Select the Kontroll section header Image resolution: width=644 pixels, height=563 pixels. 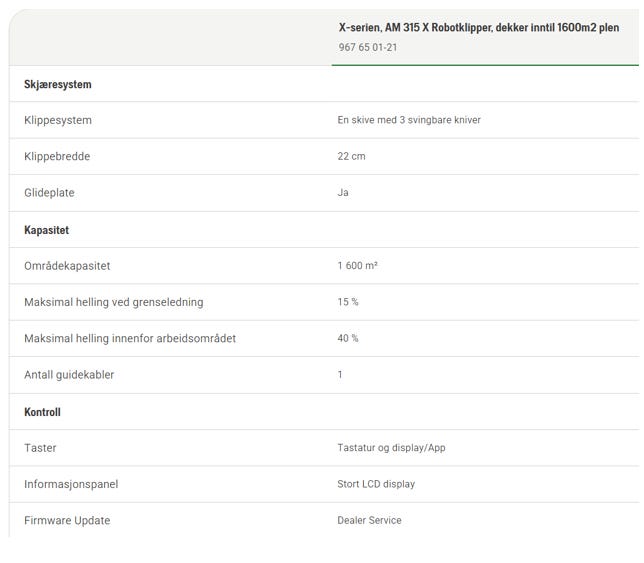pos(42,412)
